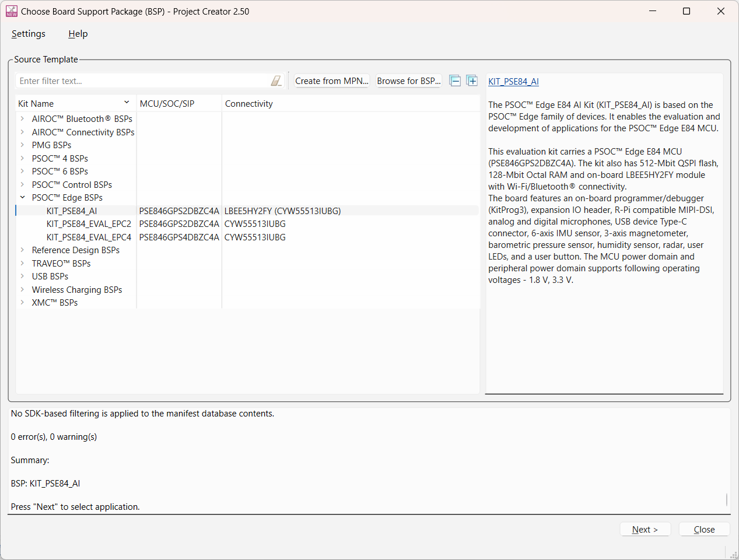Expand the PSOC 6 BSPs node
Viewport: 739px width, 560px height.
(x=22, y=171)
